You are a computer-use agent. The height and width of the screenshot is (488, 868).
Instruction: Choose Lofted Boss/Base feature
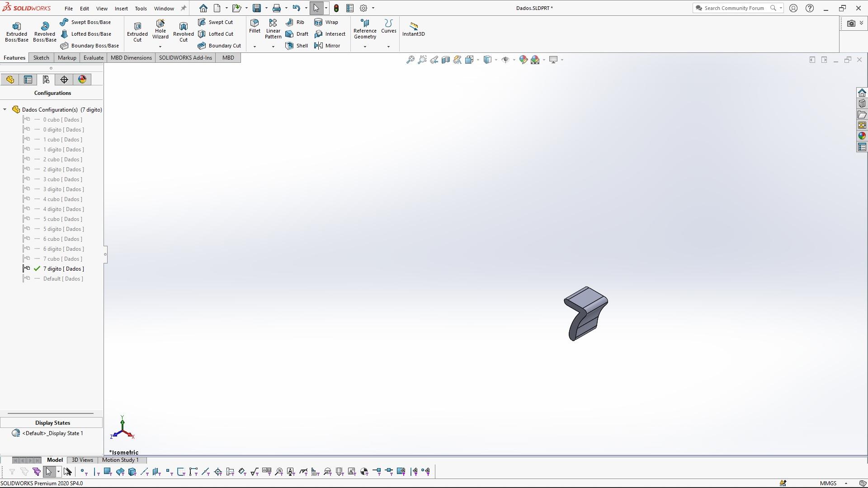pos(85,34)
